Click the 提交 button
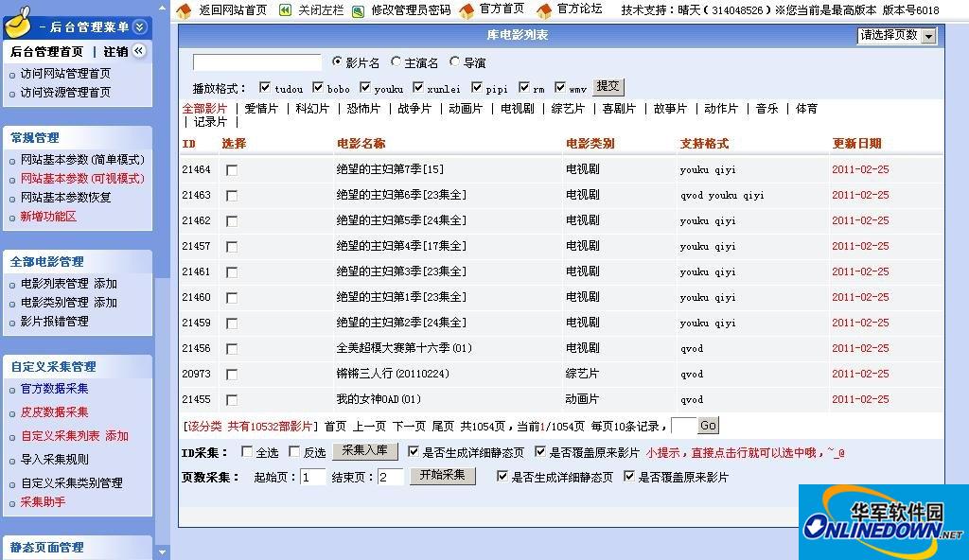Screen dimensions: 969x560 coord(608,86)
